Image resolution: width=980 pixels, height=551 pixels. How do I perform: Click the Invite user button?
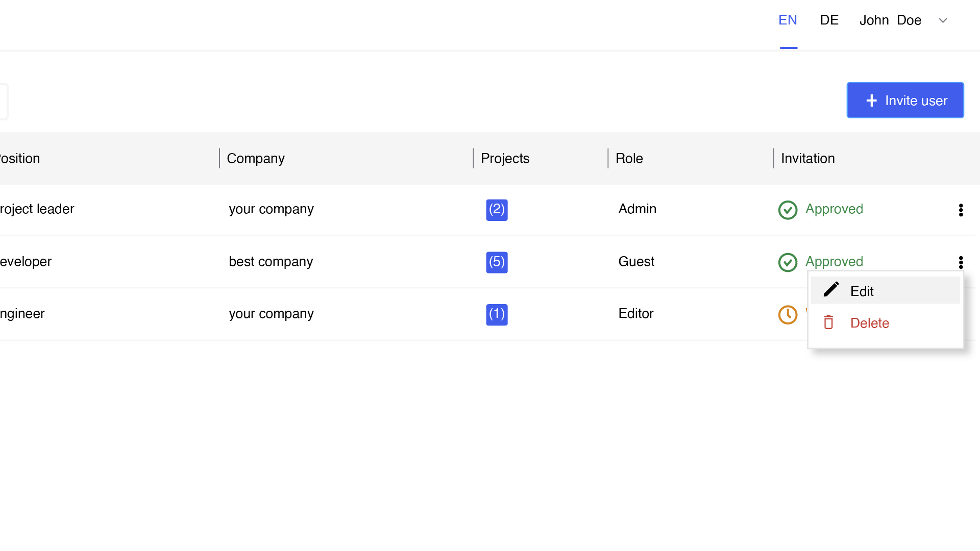coord(905,100)
